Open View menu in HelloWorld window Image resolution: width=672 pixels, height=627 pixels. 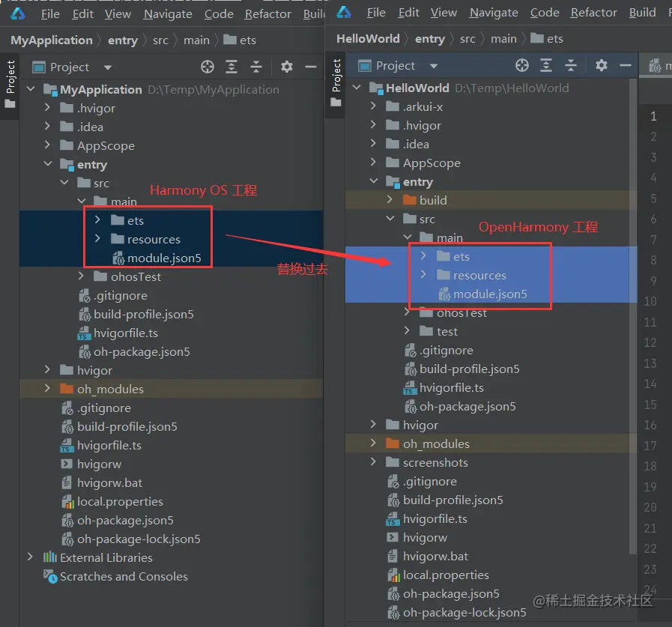tap(444, 13)
